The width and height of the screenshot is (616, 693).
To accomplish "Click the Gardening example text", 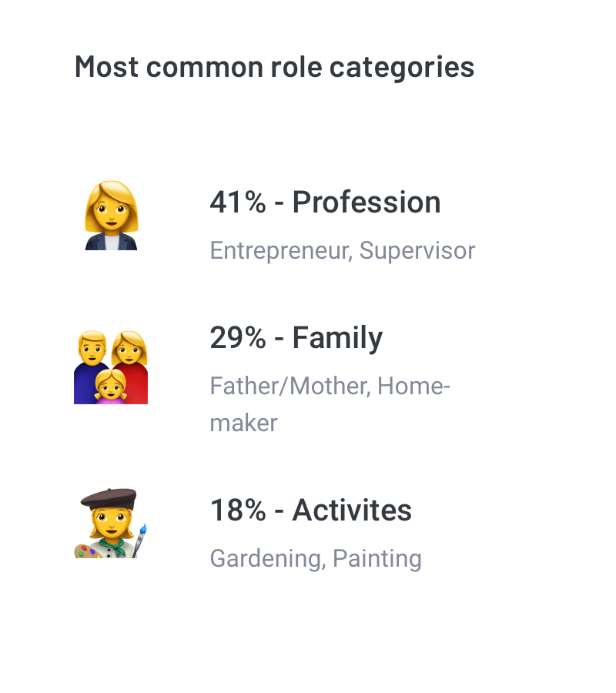I will point(265,557).
